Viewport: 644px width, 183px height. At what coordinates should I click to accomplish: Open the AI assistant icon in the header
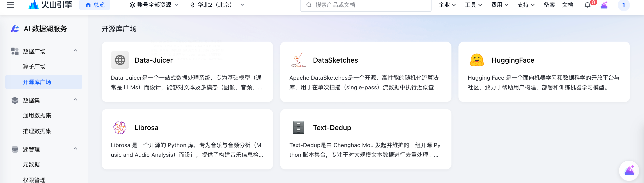pyautogui.click(x=604, y=5)
